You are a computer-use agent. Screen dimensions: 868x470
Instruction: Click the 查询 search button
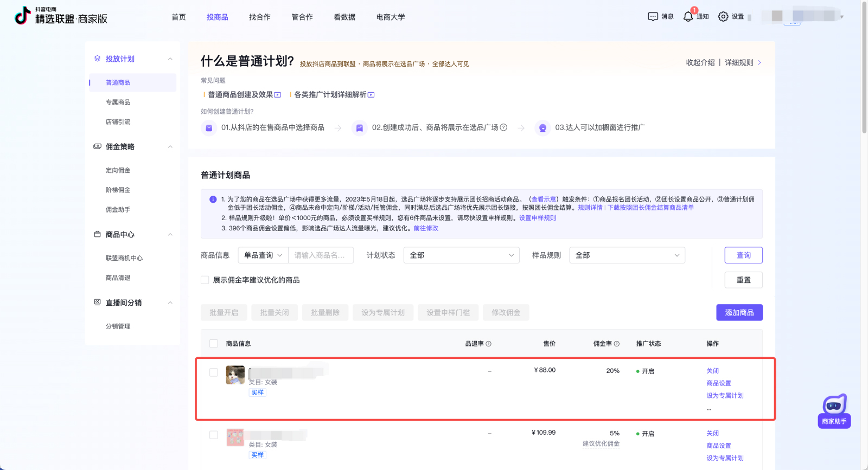click(x=744, y=255)
